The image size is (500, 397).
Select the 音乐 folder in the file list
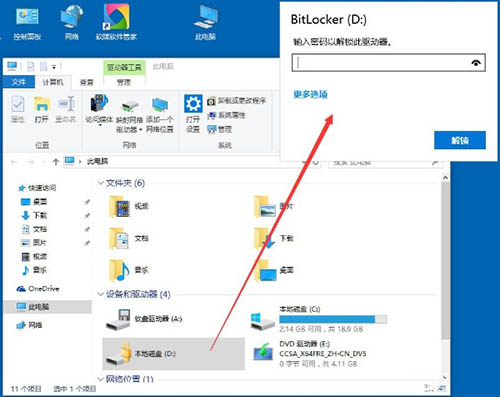tap(129, 270)
